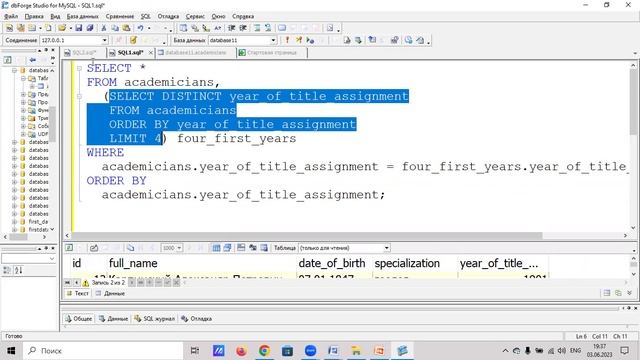
Task: Open the Connection 127.0.0.1 dropdown
Action: [x=104, y=40]
